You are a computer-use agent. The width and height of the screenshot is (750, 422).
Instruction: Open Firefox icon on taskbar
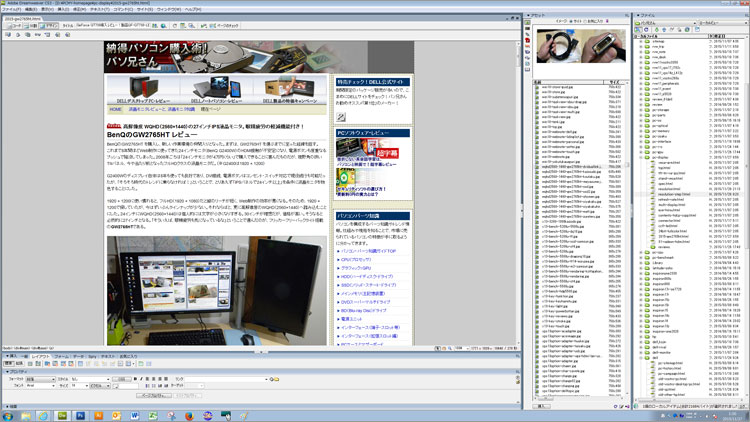[189, 416]
